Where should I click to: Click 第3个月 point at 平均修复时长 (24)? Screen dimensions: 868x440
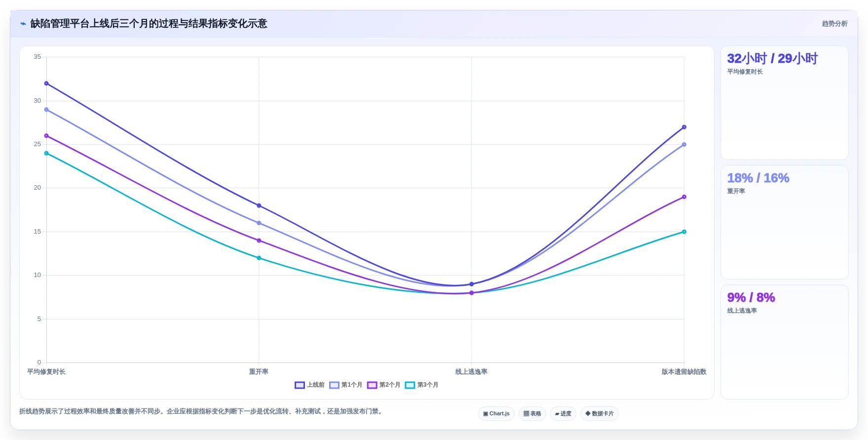click(x=46, y=153)
